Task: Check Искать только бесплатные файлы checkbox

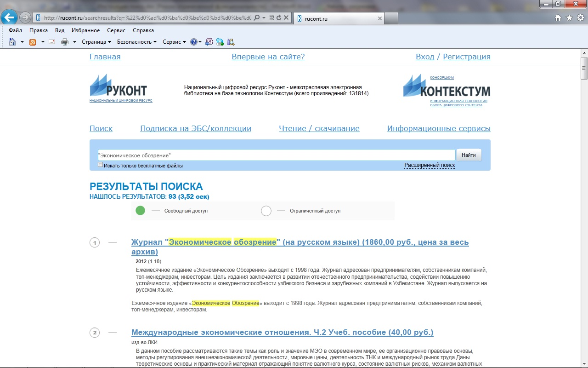Action: point(101,165)
